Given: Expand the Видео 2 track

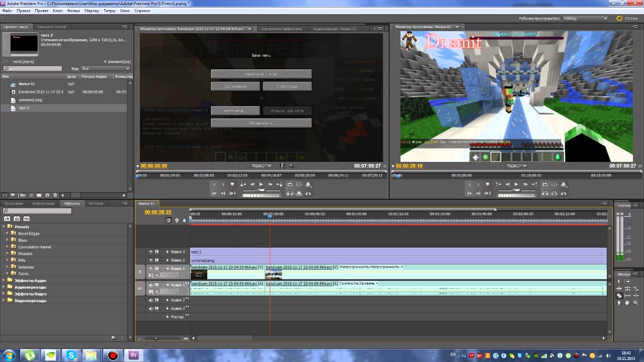Looking at the screenshot, I should tap(168, 260).
